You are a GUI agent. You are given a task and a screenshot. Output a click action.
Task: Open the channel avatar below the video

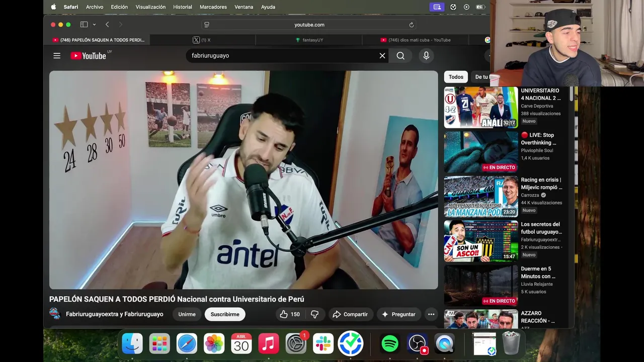(x=55, y=314)
